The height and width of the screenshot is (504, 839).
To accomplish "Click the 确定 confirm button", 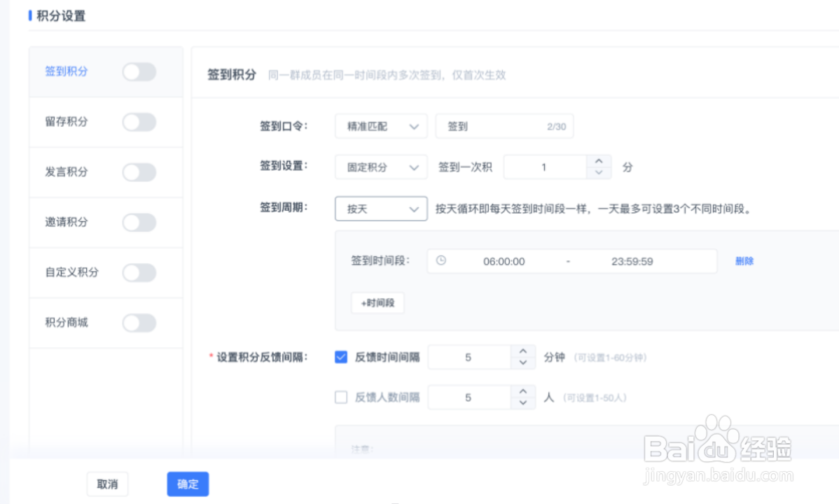I will click(187, 484).
